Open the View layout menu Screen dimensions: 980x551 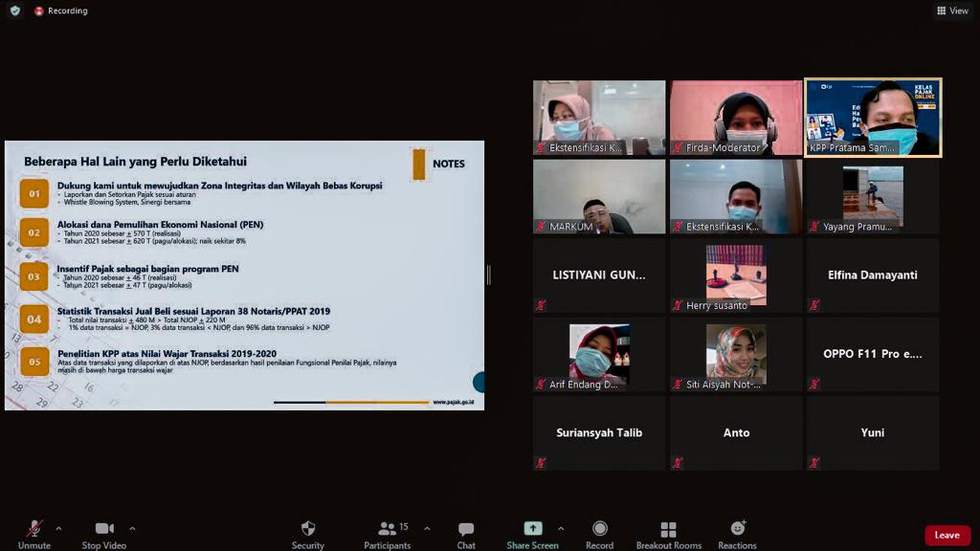952,11
